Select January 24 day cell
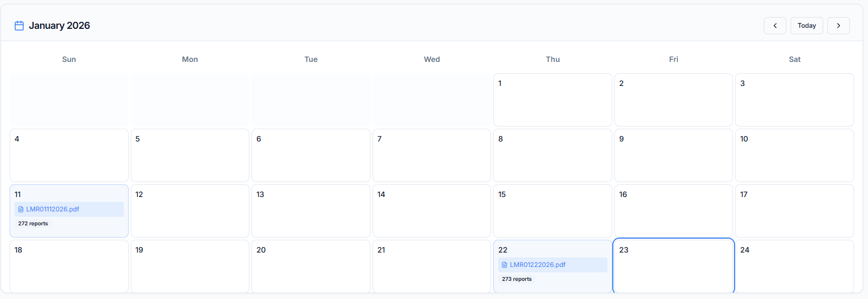 click(794, 266)
